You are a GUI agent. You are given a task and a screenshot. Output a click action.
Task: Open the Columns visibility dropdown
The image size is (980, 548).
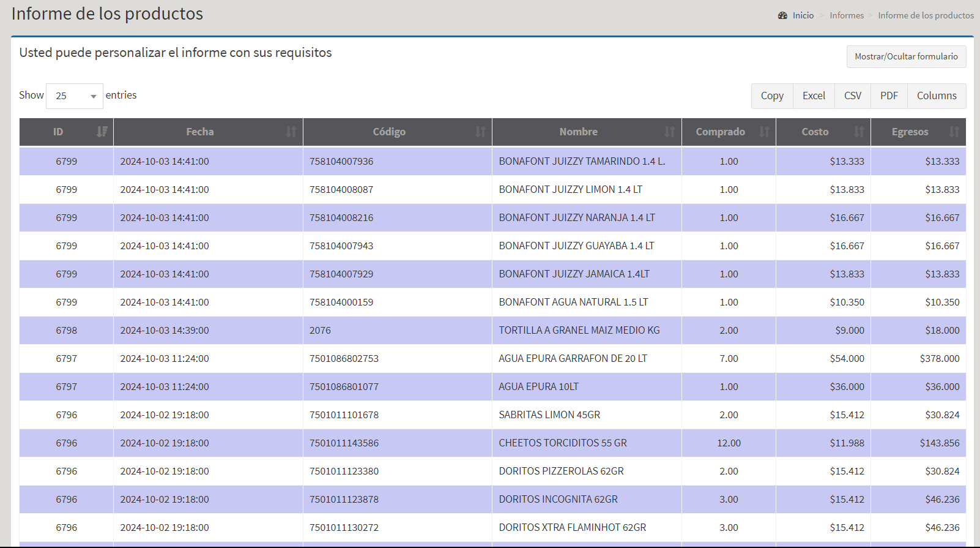click(x=936, y=96)
